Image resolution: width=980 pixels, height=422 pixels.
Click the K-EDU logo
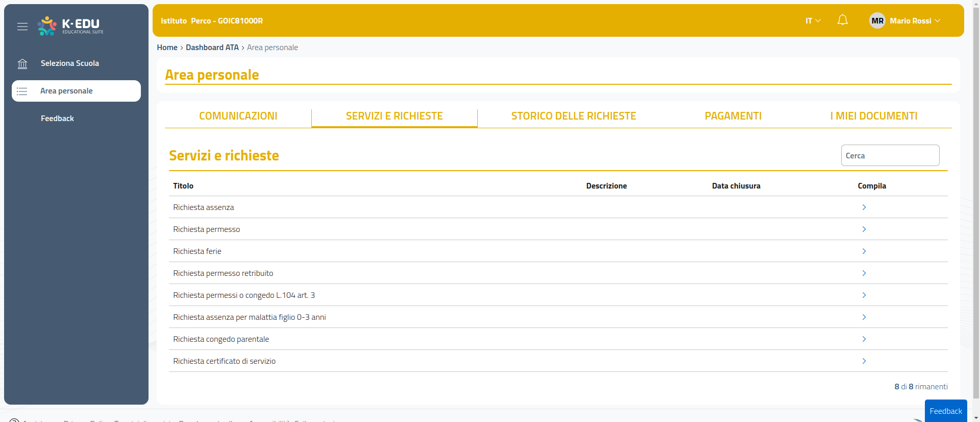tap(70, 26)
